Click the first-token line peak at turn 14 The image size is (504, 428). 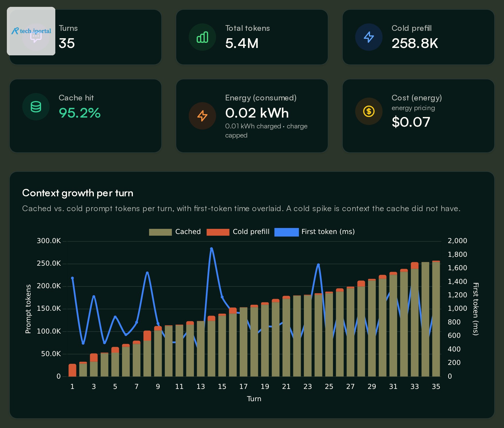pos(211,249)
